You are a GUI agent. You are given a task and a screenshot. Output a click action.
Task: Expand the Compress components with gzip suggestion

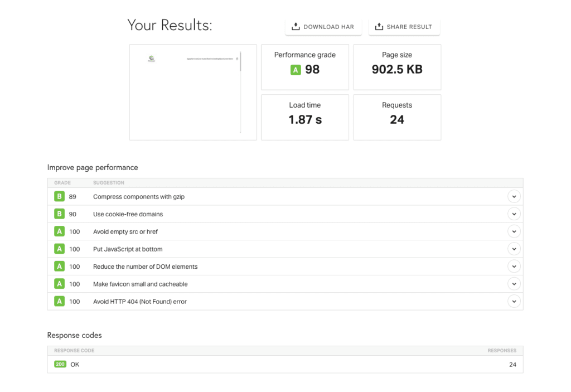pos(514,196)
